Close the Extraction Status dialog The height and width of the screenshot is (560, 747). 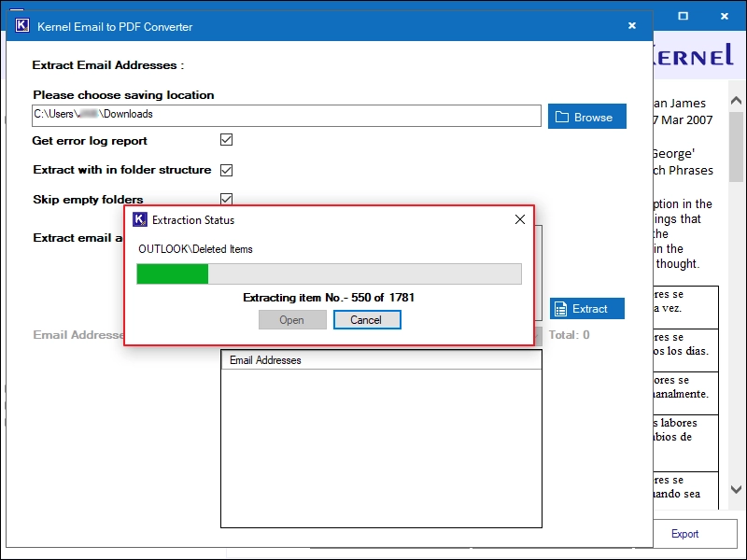click(520, 219)
